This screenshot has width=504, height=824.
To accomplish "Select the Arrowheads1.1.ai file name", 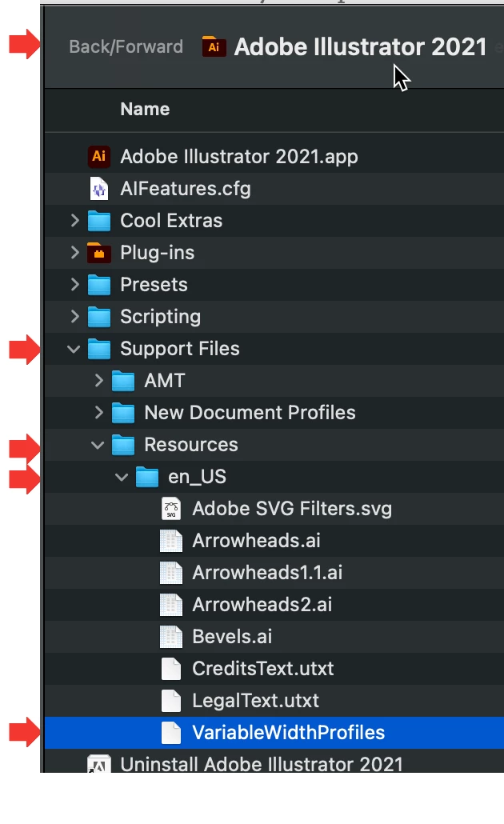I will [267, 573].
